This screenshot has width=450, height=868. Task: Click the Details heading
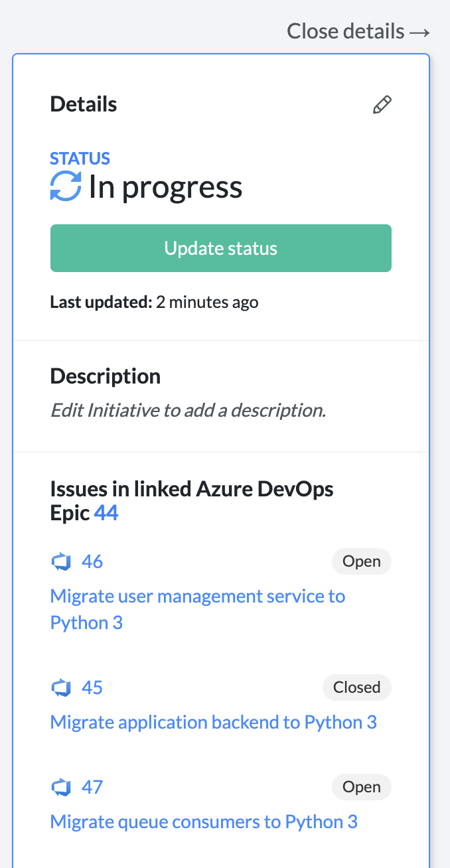pos(84,104)
